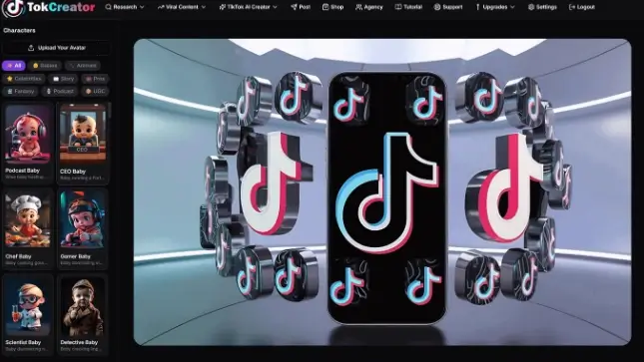
Task: Open the Upgrades dropdown
Action: tap(494, 7)
